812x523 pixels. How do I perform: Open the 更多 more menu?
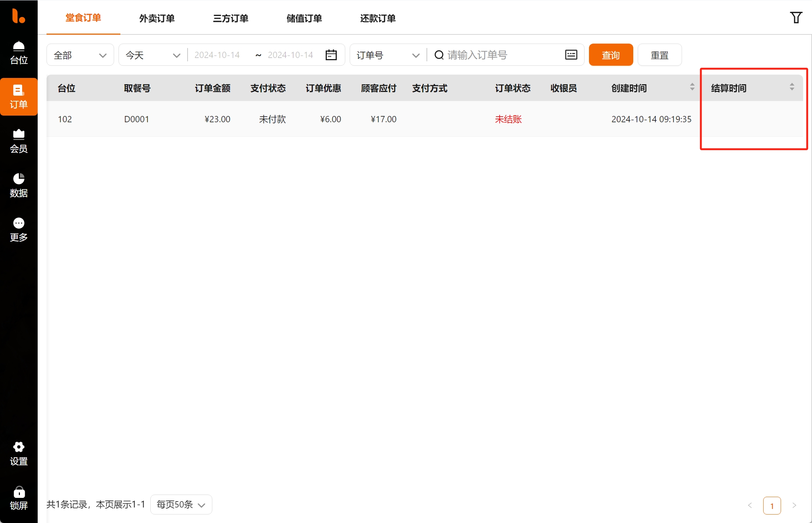(18, 230)
